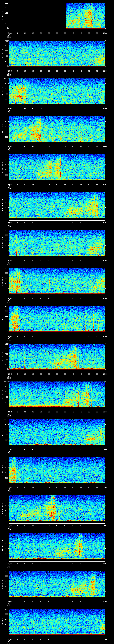Click the spectrogram beginning at 17:12:00
Viewport: 114px width, 644px height.
click(57, 129)
